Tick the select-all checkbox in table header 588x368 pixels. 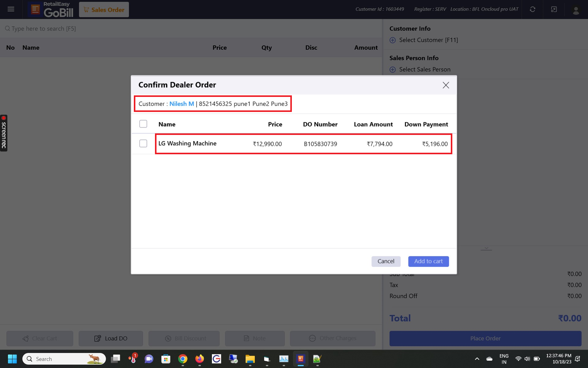pyautogui.click(x=143, y=124)
